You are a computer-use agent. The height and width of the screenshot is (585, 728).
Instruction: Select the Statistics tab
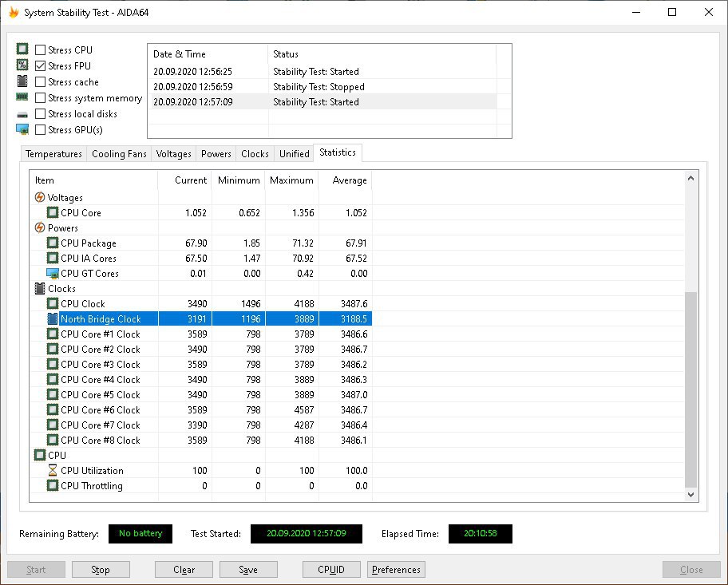pos(338,152)
